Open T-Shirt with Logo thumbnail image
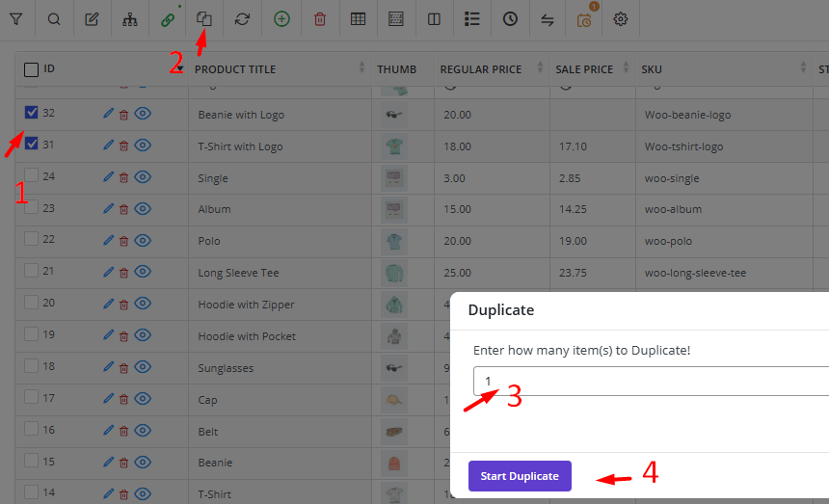 click(394, 146)
